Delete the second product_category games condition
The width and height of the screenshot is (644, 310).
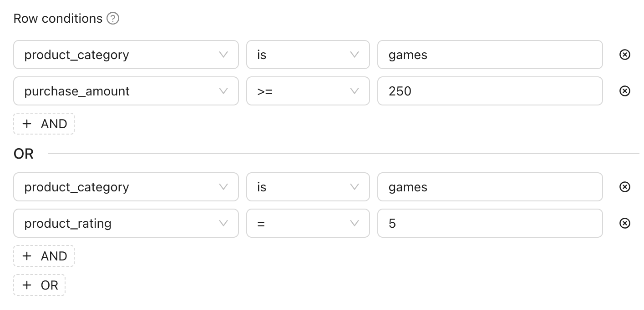tap(624, 187)
